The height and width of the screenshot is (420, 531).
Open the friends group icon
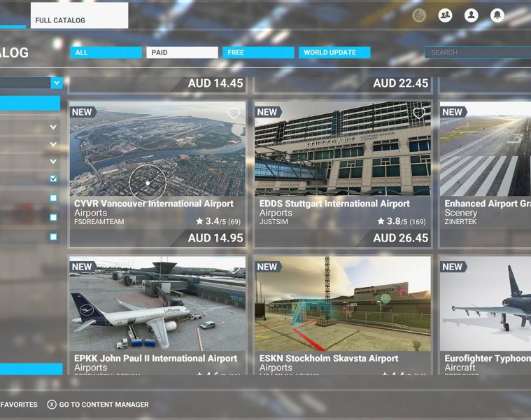445,15
